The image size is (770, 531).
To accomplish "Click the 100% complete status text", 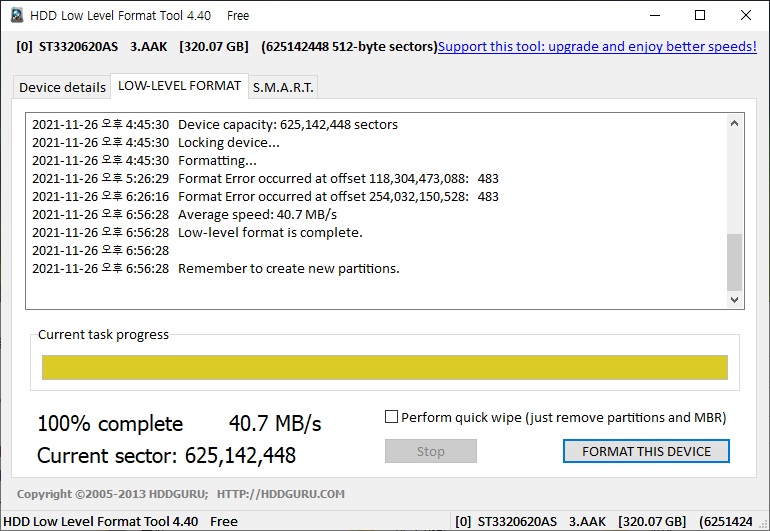I will point(110,423).
